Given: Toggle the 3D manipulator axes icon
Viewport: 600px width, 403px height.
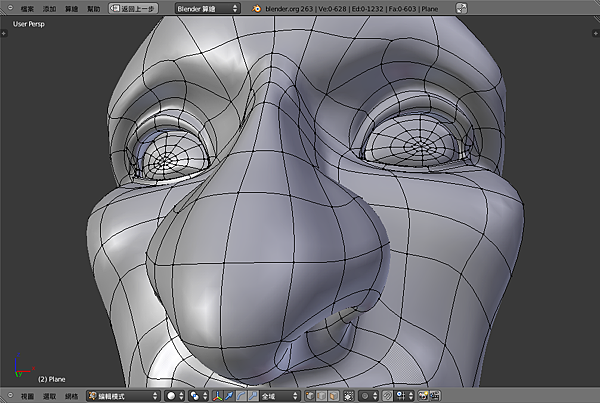Looking at the screenshot, I should tap(220, 396).
